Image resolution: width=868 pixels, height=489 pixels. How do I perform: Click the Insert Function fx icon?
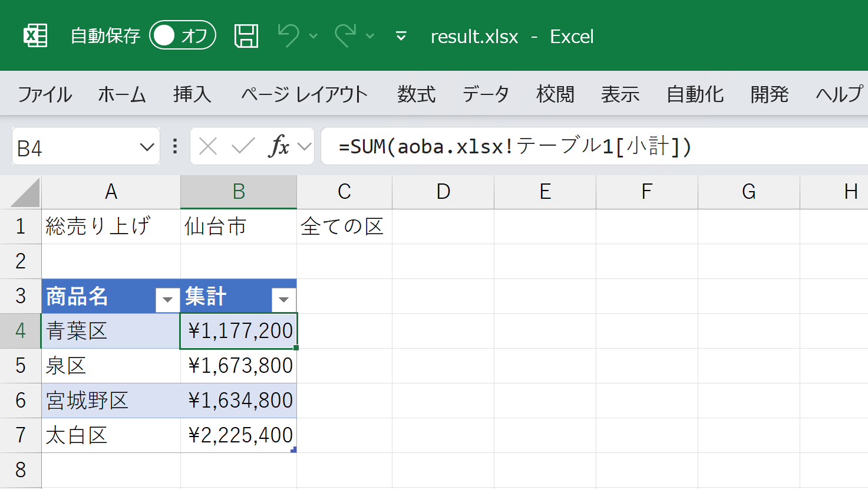pyautogui.click(x=279, y=146)
